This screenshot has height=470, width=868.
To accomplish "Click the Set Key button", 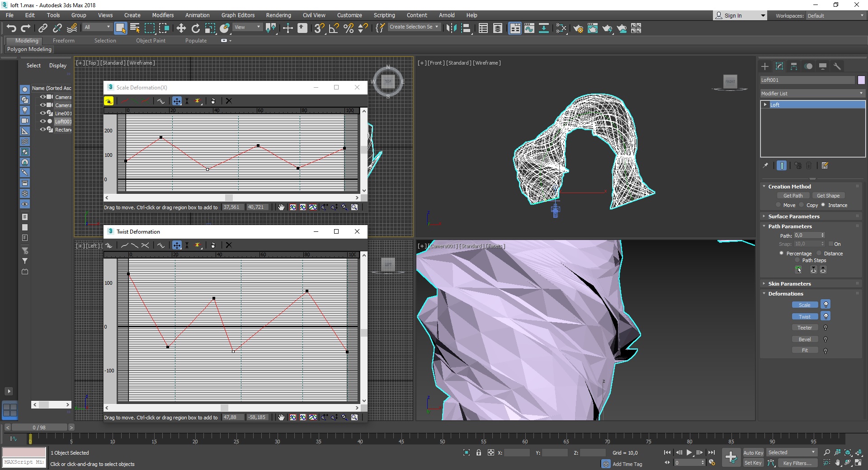I will click(753, 463).
